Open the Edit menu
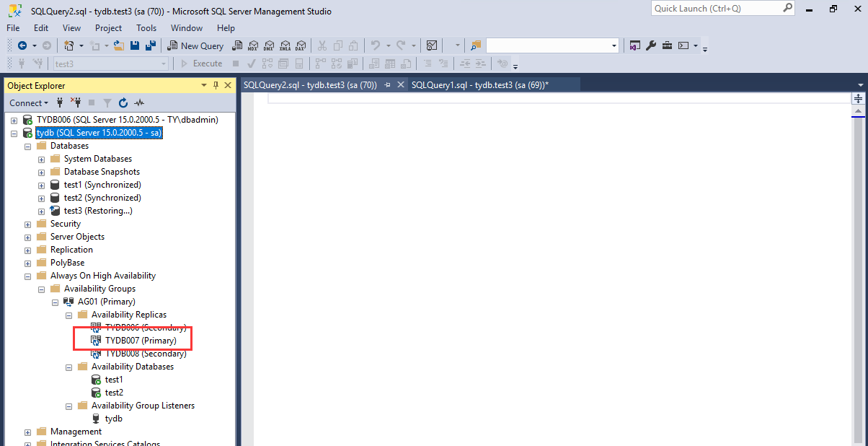 coord(41,28)
